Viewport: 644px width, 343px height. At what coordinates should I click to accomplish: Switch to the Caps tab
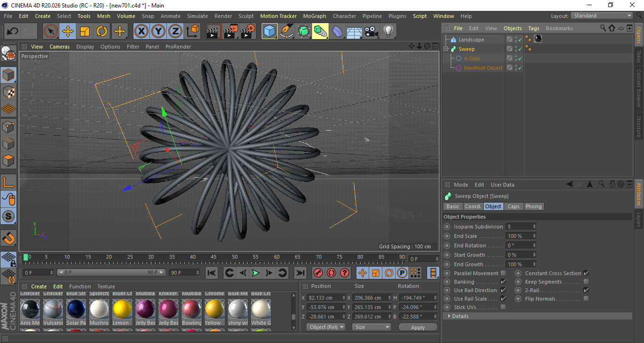pos(513,206)
